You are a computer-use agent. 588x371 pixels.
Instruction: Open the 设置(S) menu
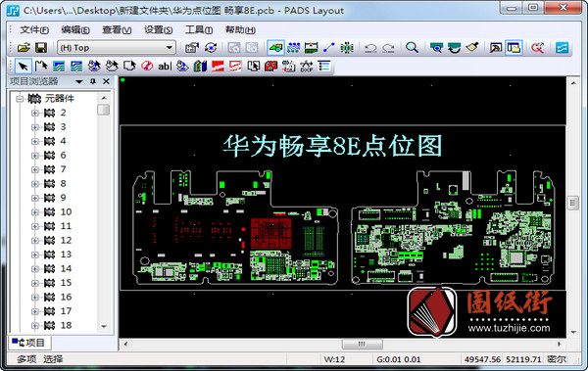(158, 30)
